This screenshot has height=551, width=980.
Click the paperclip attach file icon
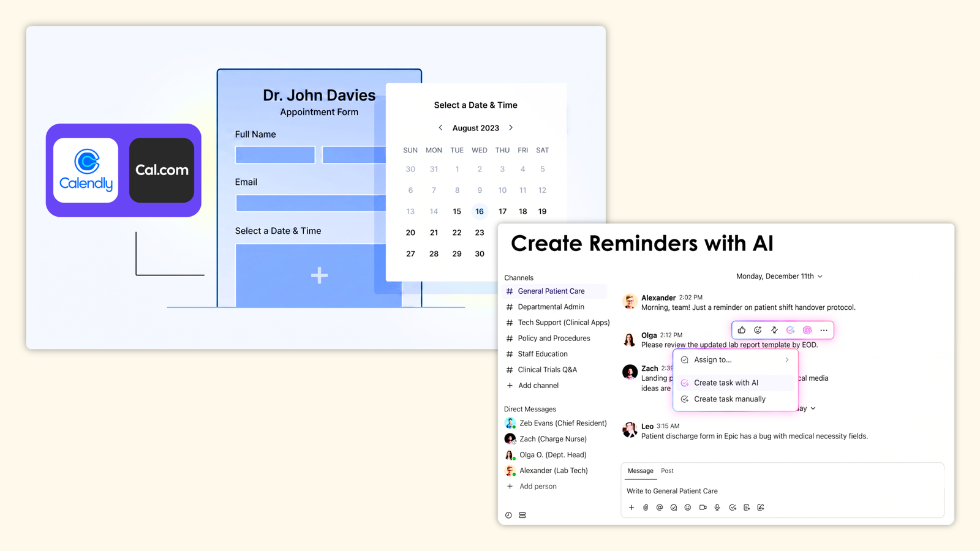tap(646, 508)
